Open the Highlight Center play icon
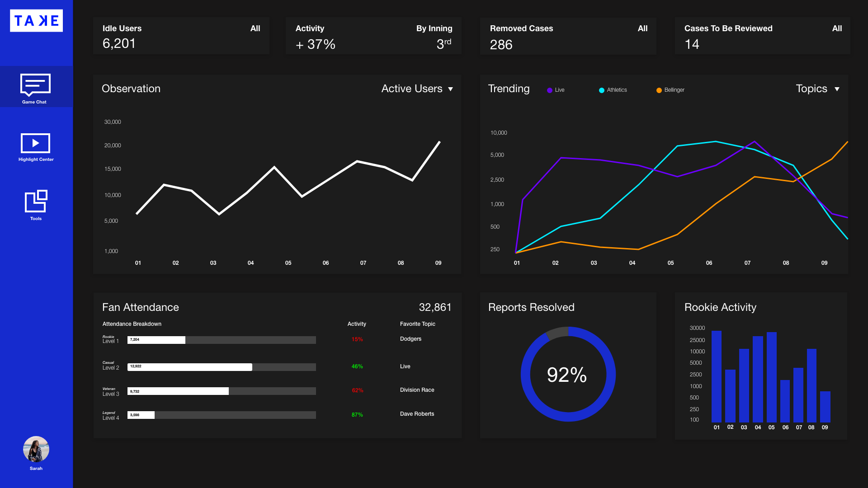This screenshot has width=868, height=488. point(35,143)
